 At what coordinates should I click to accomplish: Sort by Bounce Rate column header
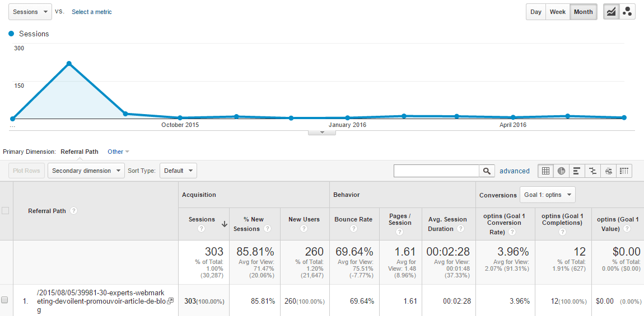[353, 219]
